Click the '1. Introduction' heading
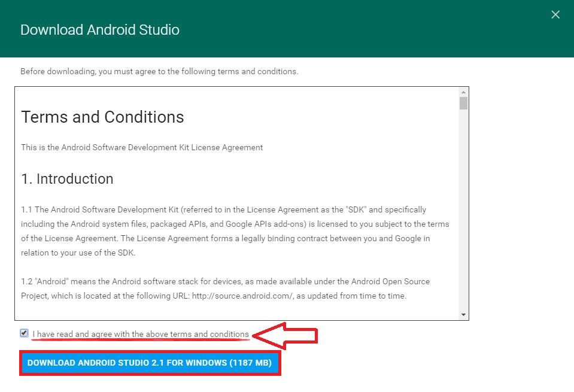The image size is (574, 392). pyautogui.click(x=68, y=179)
